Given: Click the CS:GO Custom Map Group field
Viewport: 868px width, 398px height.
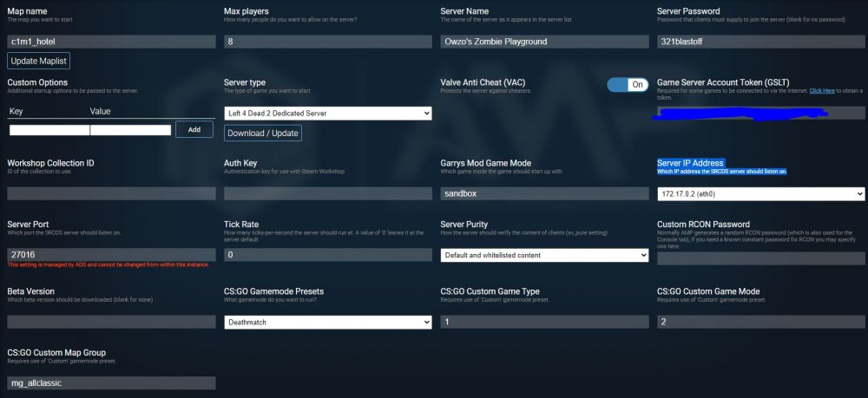Looking at the screenshot, I should pos(111,382).
